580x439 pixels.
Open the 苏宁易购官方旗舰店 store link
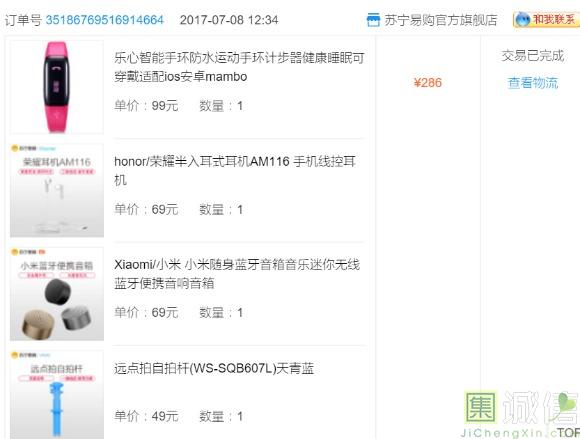(x=441, y=20)
